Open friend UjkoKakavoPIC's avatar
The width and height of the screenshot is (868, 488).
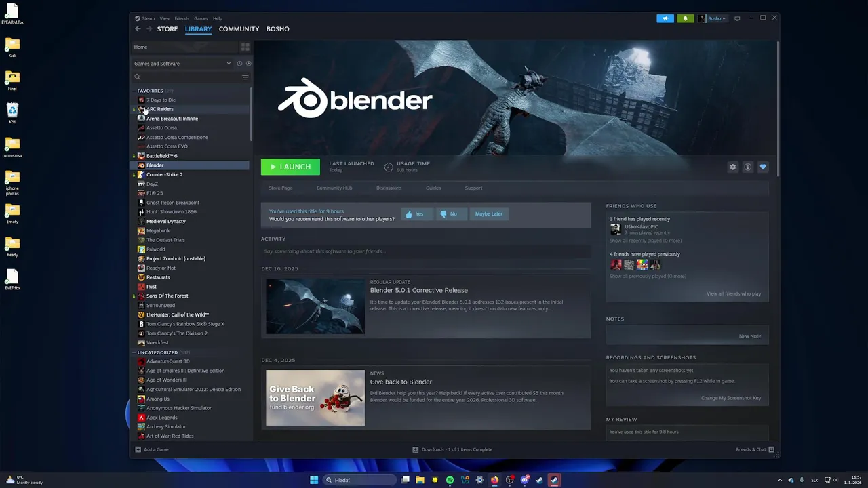[x=616, y=229]
